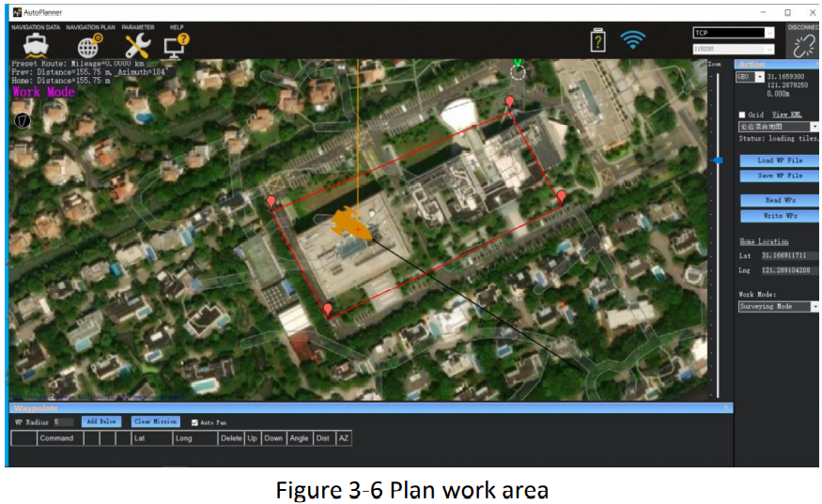Click the Long column header in waypoints table
The height and width of the screenshot is (504, 822).
[195, 438]
